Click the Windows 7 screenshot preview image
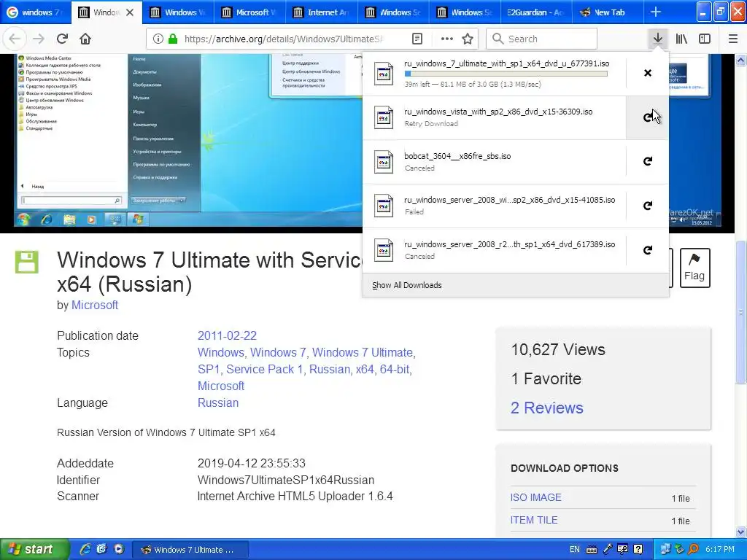 coord(188,141)
